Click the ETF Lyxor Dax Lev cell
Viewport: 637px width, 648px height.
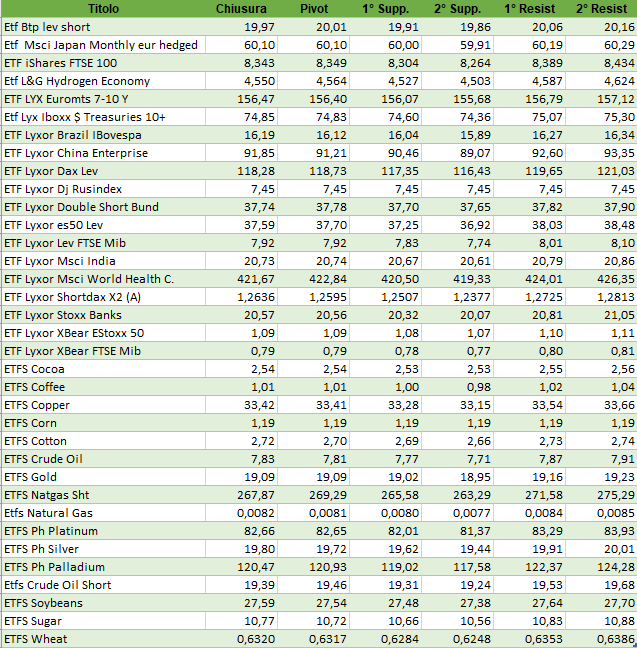(x=103, y=171)
